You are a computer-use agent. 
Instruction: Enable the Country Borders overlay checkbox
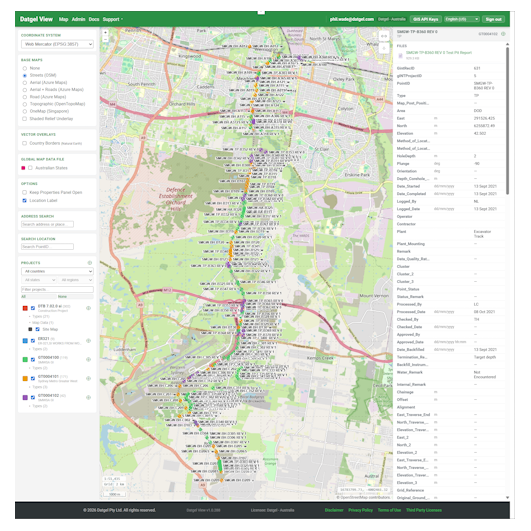point(24,143)
